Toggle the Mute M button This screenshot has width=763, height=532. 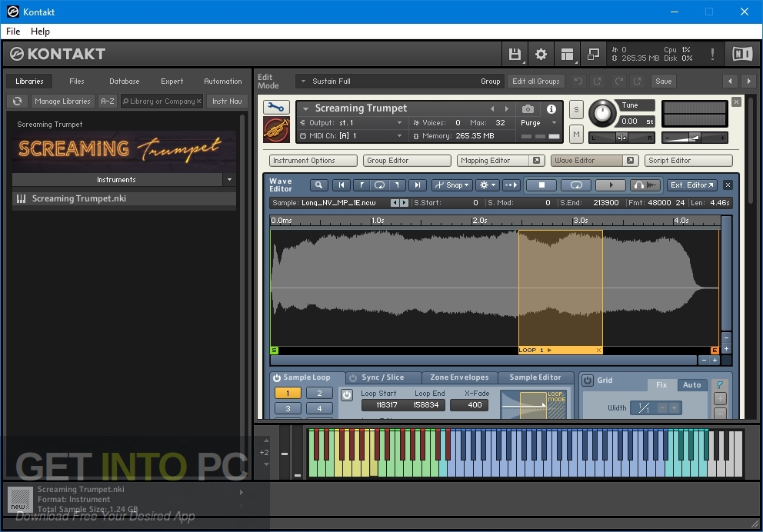(576, 134)
